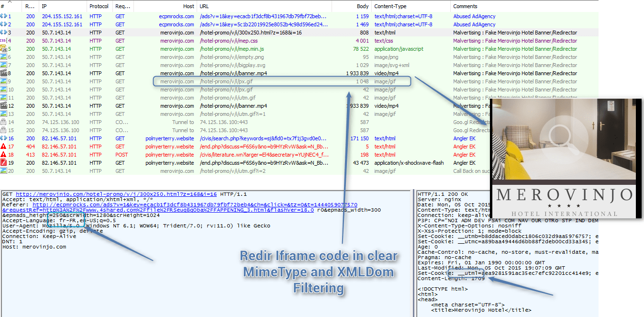This screenshot has height=317, width=644.
Task: Sort sessions by the # column header
Action: point(11,6)
